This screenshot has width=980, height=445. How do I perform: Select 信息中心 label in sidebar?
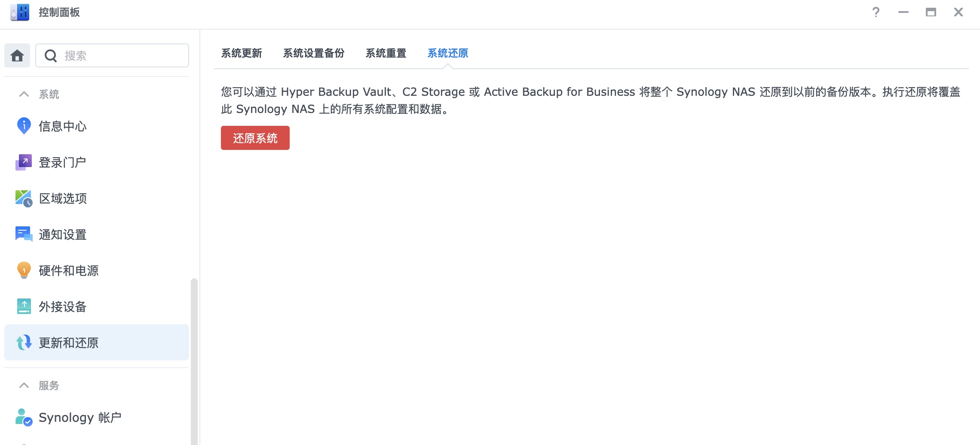pyautogui.click(x=63, y=126)
